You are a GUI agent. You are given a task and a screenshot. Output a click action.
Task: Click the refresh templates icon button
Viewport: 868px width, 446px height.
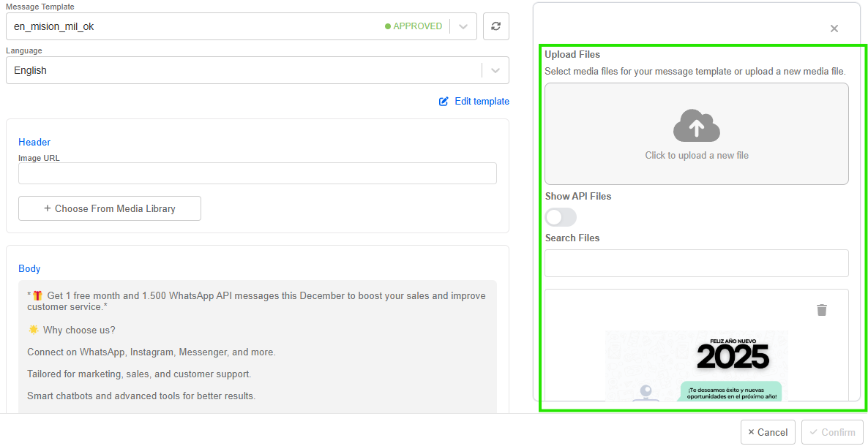495,26
